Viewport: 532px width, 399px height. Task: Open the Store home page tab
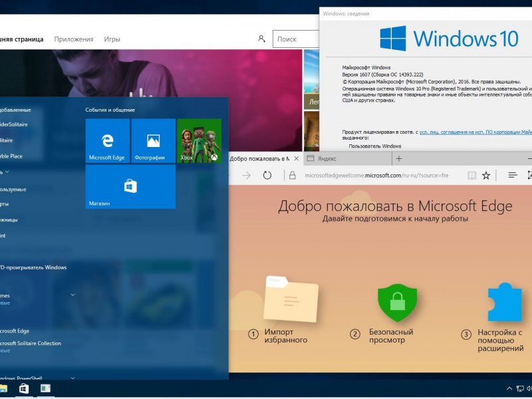point(22,39)
